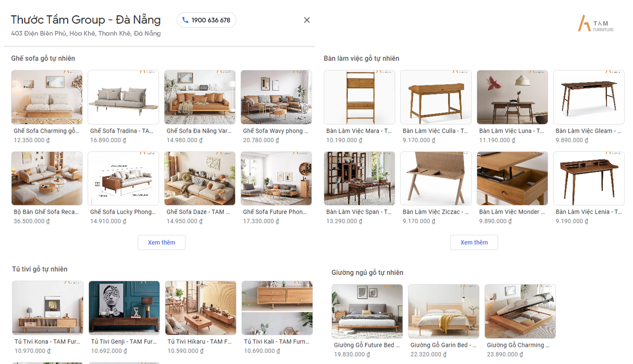Open Bàn Làm Việc Mara thumbnail
This screenshot has height=364, width=633.
click(359, 97)
